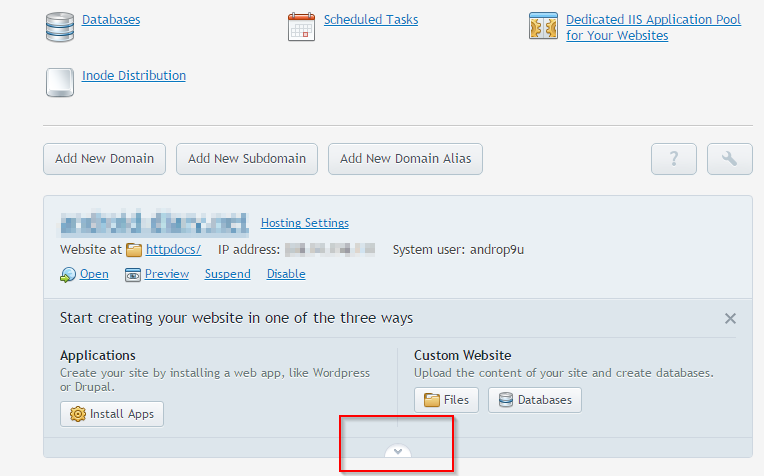Image resolution: width=764 pixels, height=476 pixels.
Task: Open the Scheduled Tasks link
Action: [371, 19]
